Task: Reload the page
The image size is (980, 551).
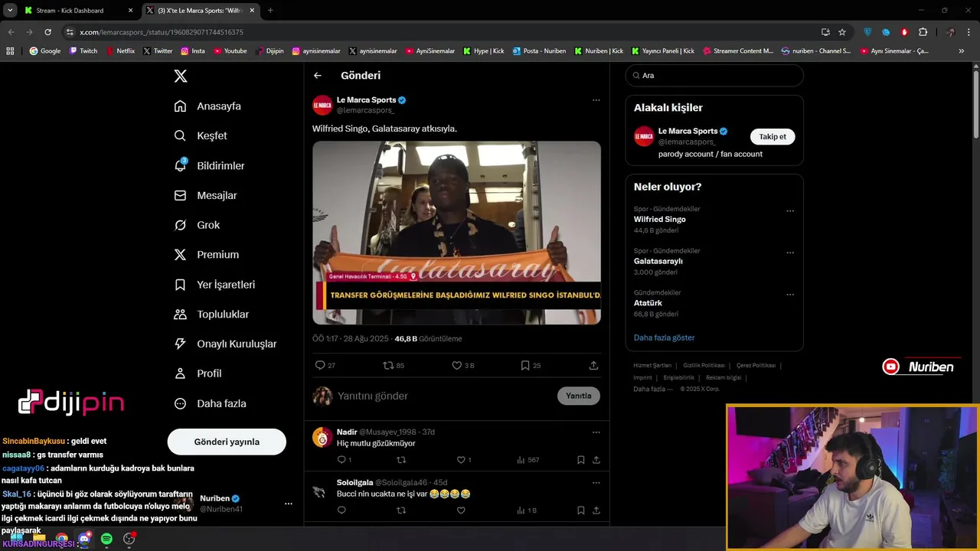Action: 47,32
